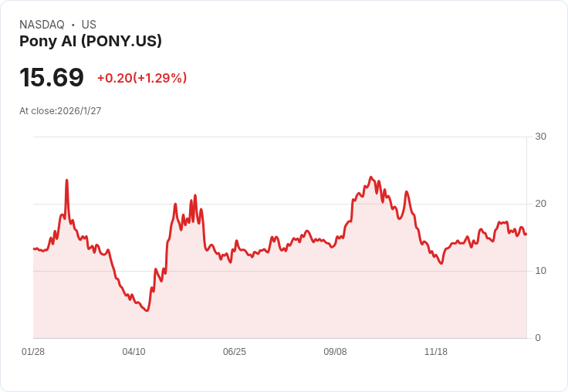The image size is (568, 392).
Task: Click the rightmost end of the price line
Action: 526,234
